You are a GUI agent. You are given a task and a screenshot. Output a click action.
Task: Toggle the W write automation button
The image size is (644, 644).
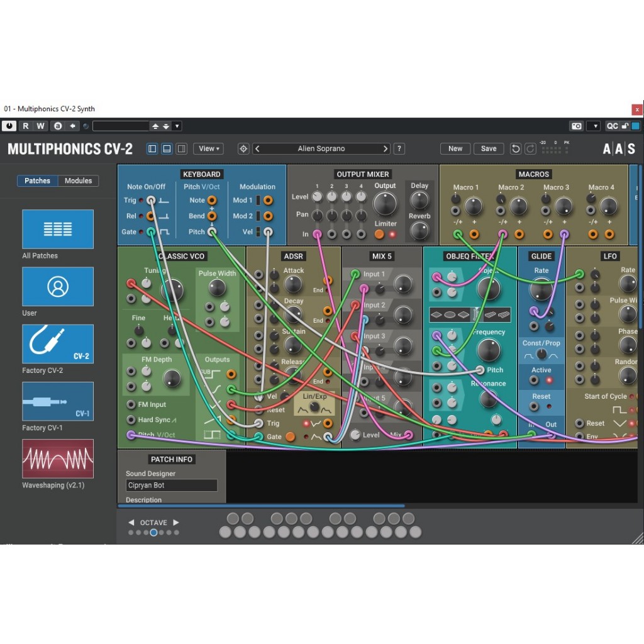click(x=40, y=126)
